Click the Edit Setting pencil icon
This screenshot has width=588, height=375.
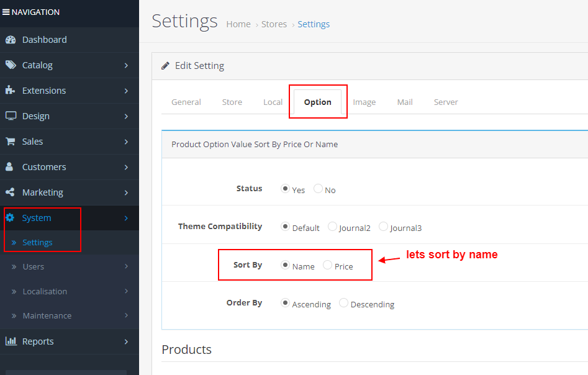click(x=165, y=65)
